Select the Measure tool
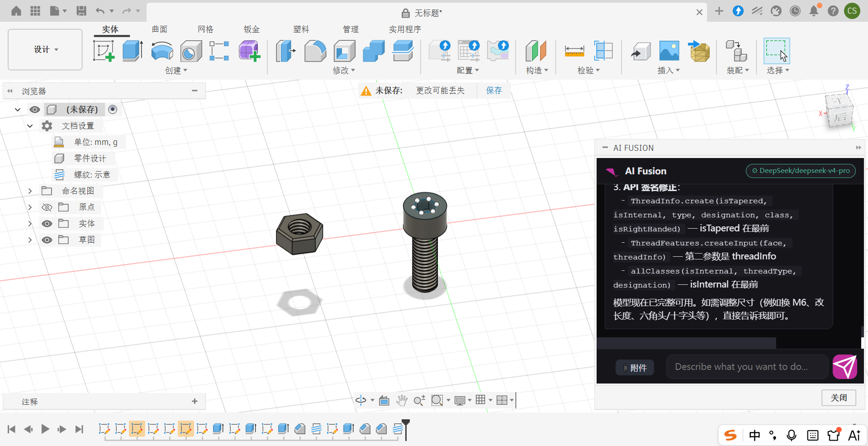The image size is (868, 446). pos(574,51)
